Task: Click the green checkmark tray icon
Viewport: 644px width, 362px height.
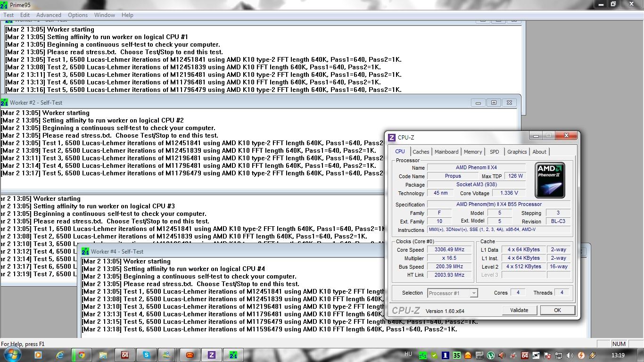Action: [x=434, y=355]
